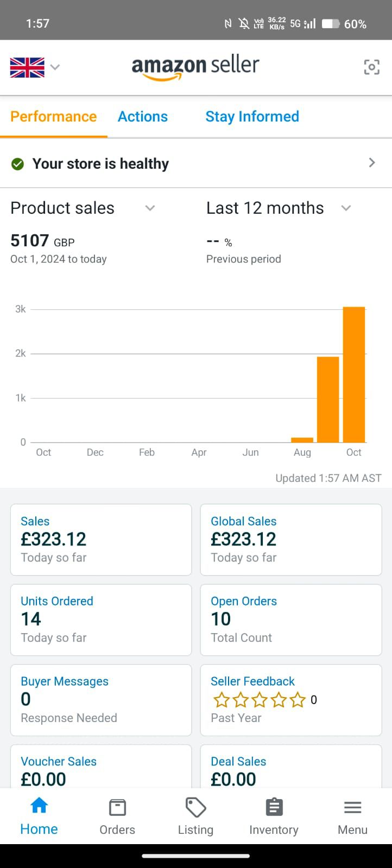Open the Orders box icon
This screenshot has height=868, width=392.
pyautogui.click(x=117, y=808)
